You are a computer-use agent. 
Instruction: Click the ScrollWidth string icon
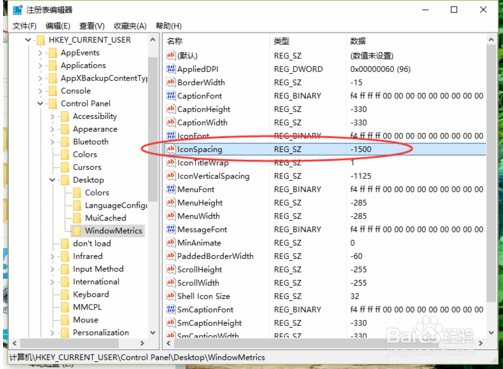[171, 282]
